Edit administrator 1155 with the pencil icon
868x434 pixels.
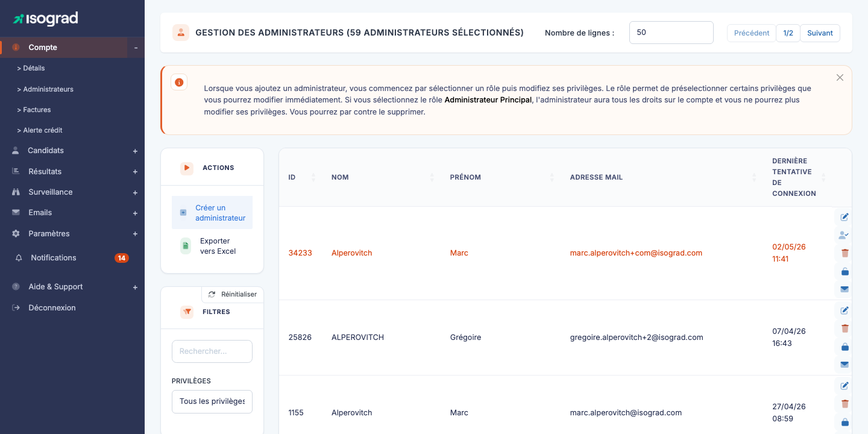[x=844, y=386]
